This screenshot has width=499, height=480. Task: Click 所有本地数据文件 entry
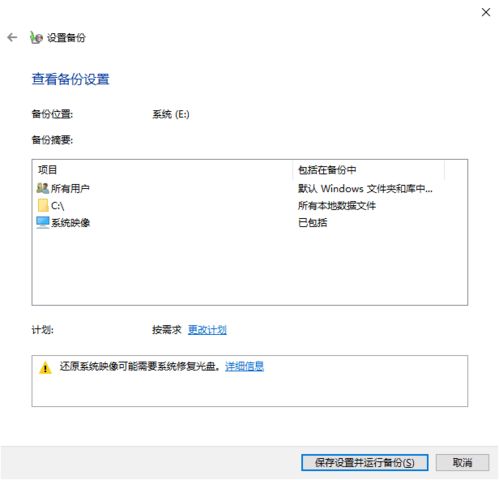337,206
